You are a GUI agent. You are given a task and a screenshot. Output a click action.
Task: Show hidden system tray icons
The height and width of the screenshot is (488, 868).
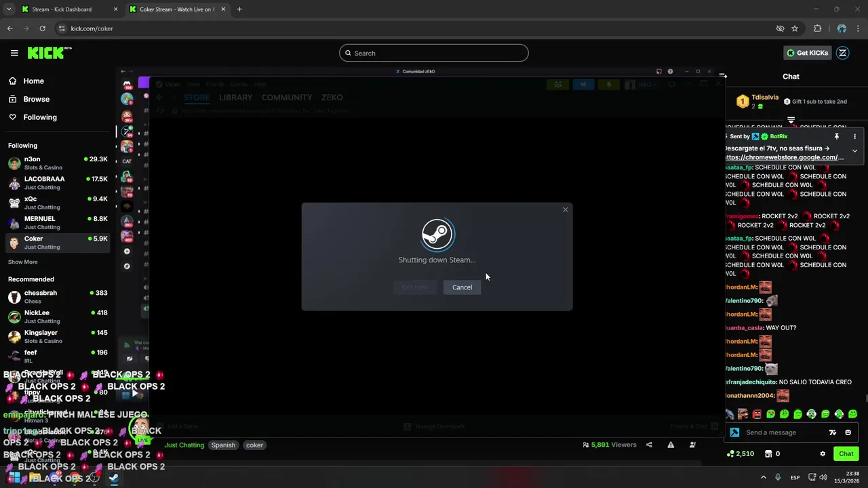(x=763, y=477)
